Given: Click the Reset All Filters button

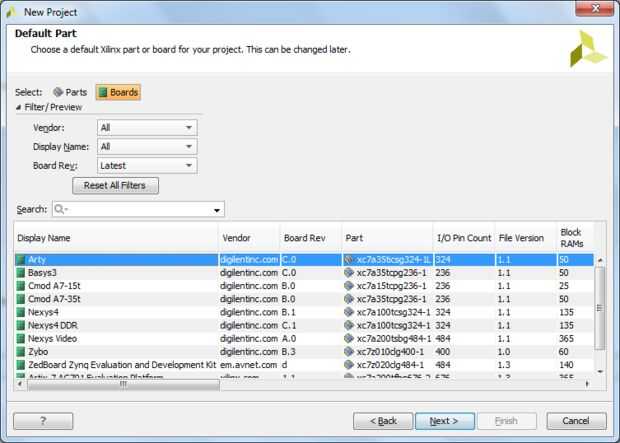Looking at the screenshot, I should coord(115,186).
